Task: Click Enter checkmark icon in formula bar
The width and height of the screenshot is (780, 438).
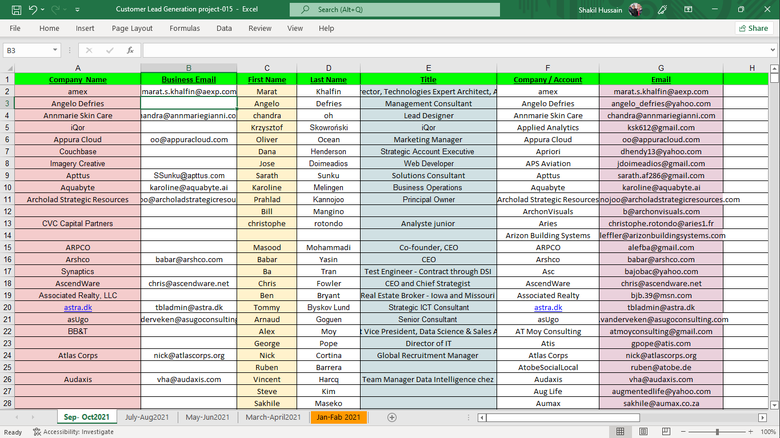Action: pos(109,50)
